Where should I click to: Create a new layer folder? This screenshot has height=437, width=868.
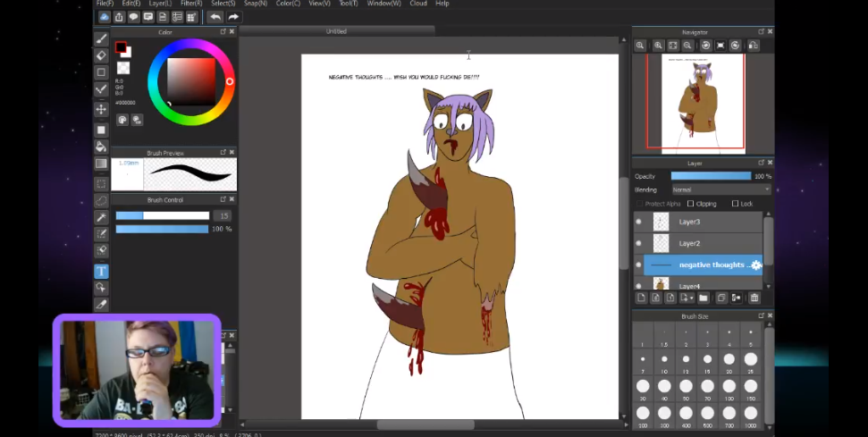point(703,298)
